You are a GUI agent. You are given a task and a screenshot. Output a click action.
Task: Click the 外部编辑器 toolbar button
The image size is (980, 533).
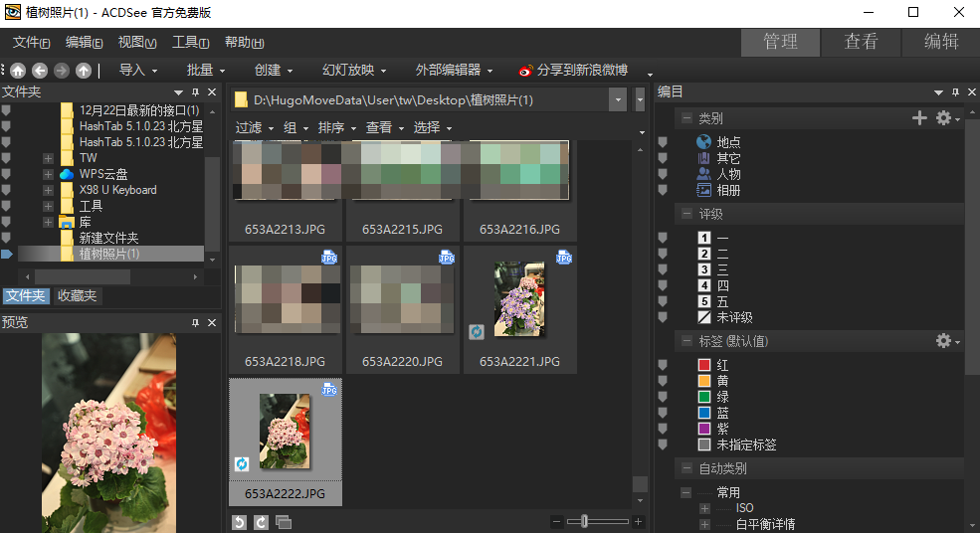pos(454,70)
